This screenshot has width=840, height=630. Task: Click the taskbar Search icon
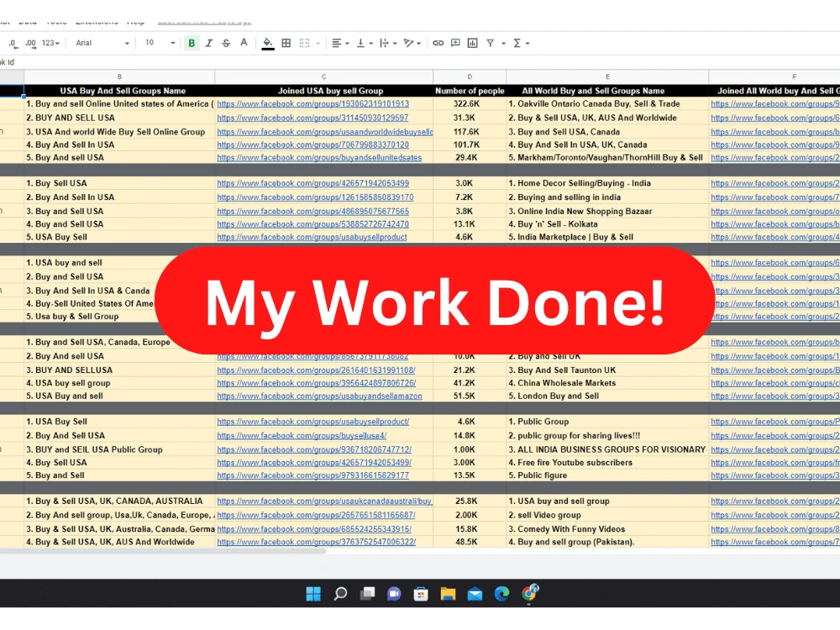coord(340,594)
